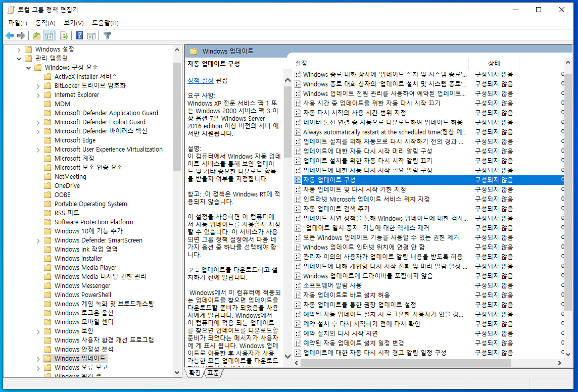This screenshot has width=578, height=392.
Task: Click the folder icon beside Windows PowerShell
Action: point(47,295)
